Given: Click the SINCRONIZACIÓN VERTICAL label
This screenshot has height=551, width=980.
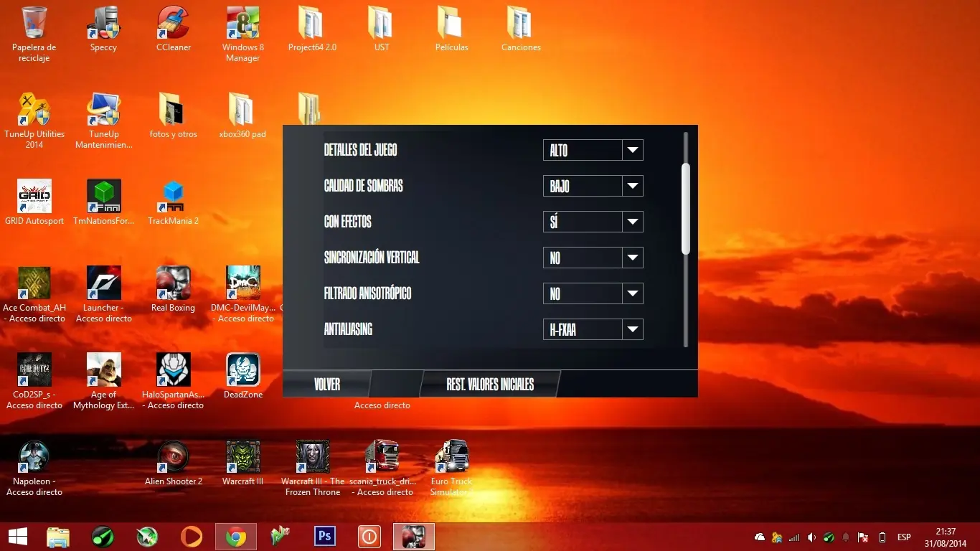Looking at the screenshot, I should tap(372, 258).
